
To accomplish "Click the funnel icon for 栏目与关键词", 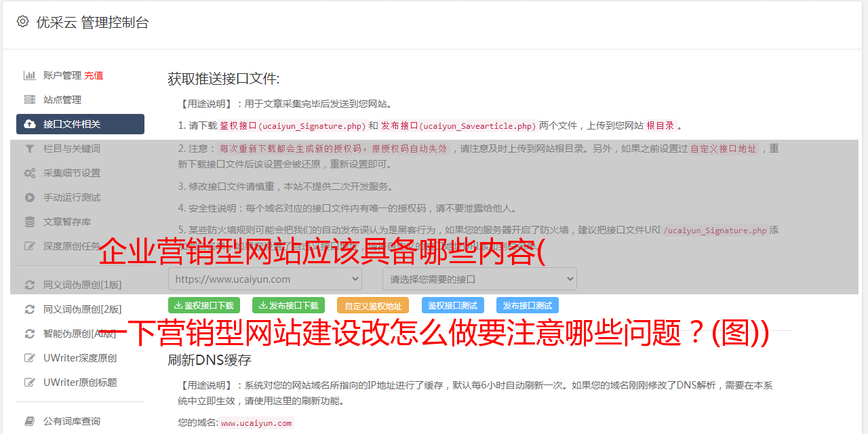I will pyautogui.click(x=30, y=149).
